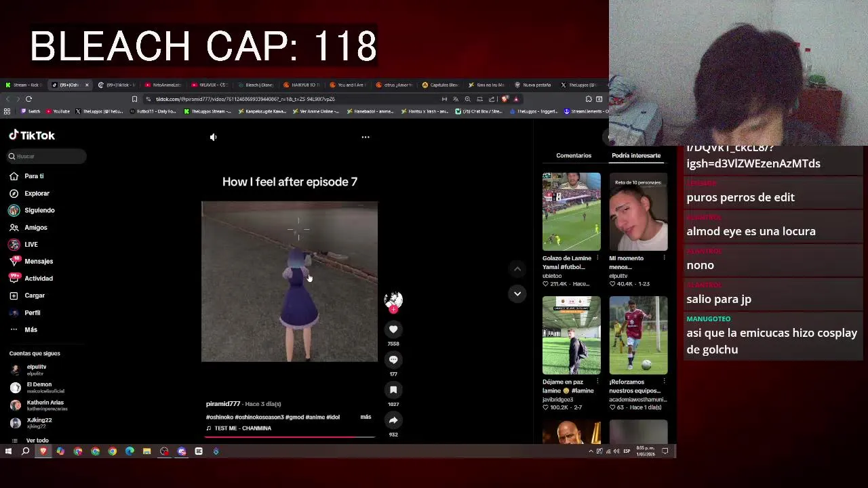Switch to the Stream - Kick browser tab
The width and height of the screenshot is (868, 488).
[x=24, y=85]
